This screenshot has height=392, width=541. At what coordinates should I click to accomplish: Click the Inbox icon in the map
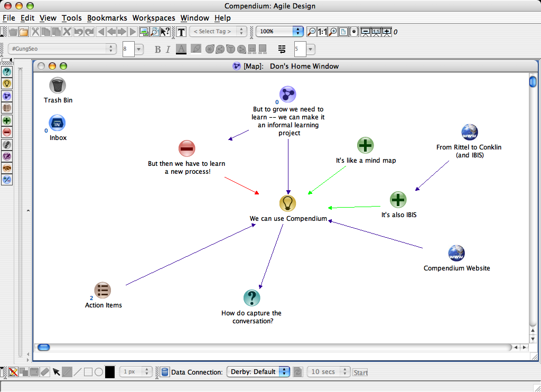tap(57, 123)
